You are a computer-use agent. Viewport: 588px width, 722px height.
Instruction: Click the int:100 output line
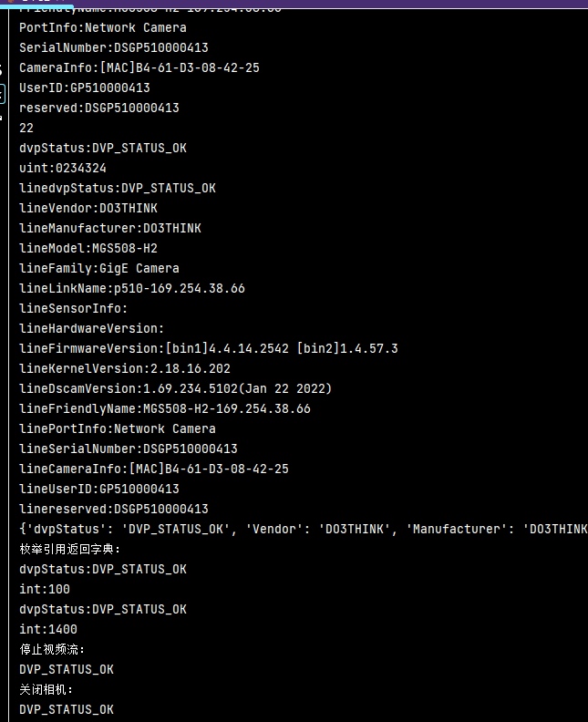point(45,589)
